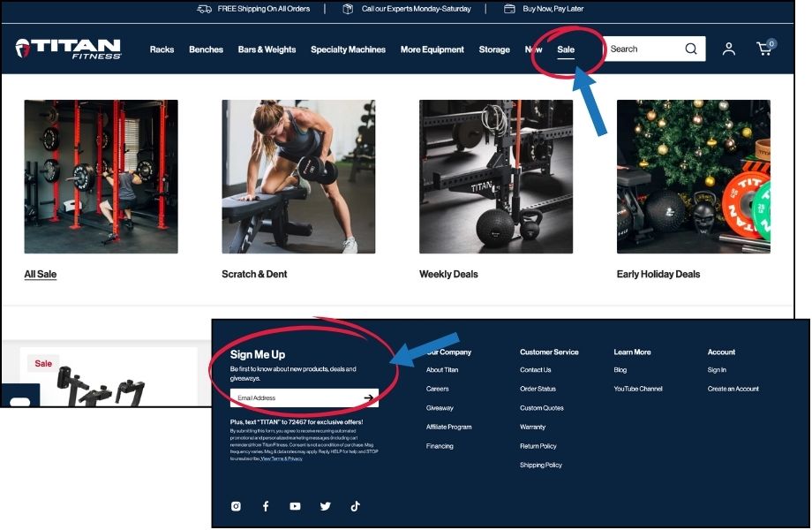Viewport: 812px width, 530px height.
Task: Open the Create an Account link
Action: (733, 389)
